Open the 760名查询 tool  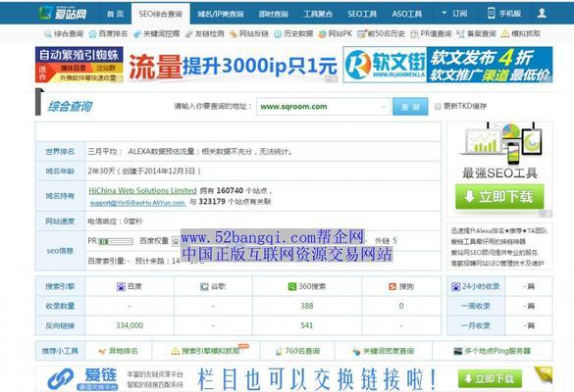click(x=297, y=351)
